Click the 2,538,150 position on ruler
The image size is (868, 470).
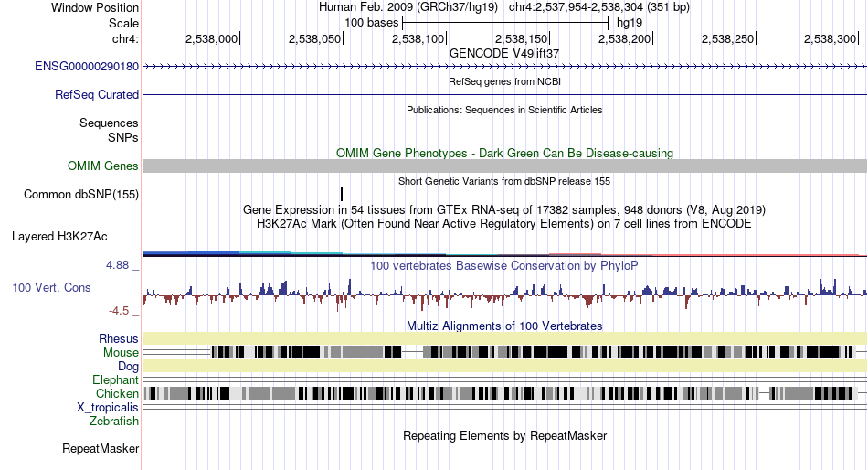point(521,38)
